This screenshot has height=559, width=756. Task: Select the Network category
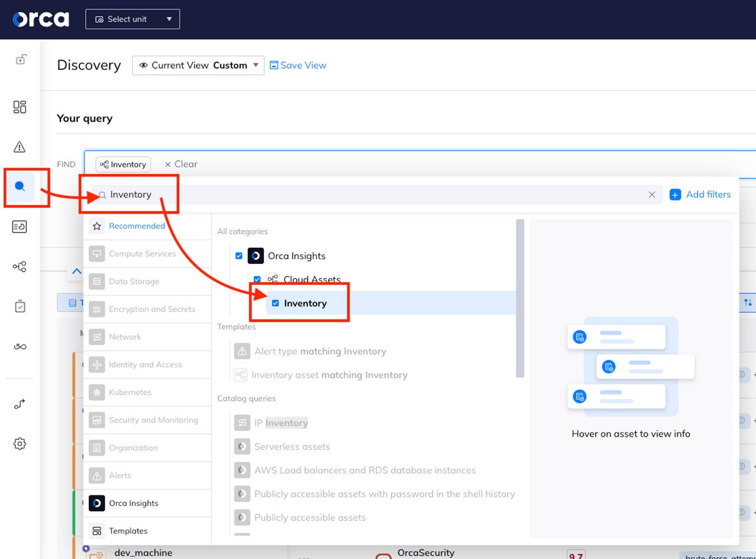tap(147, 337)
